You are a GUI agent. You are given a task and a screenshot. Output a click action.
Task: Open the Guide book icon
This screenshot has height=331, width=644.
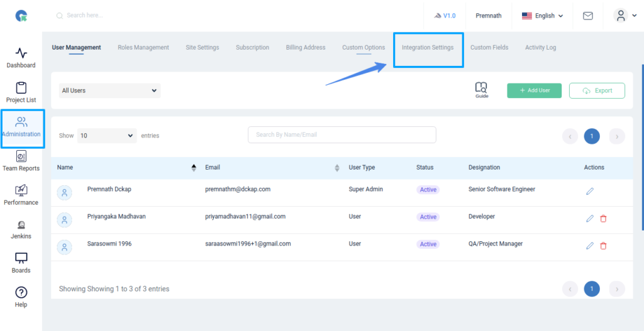482,89
